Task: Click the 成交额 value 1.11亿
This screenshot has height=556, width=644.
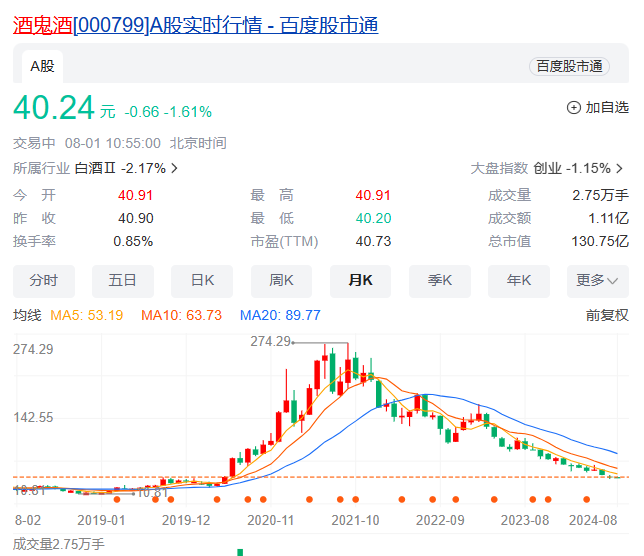Action: 608,218
